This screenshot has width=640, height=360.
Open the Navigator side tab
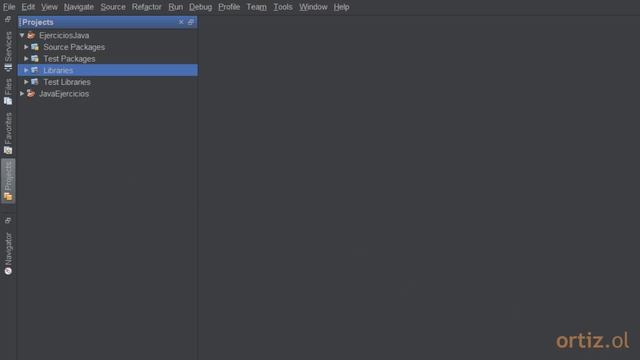click(8, 253)
